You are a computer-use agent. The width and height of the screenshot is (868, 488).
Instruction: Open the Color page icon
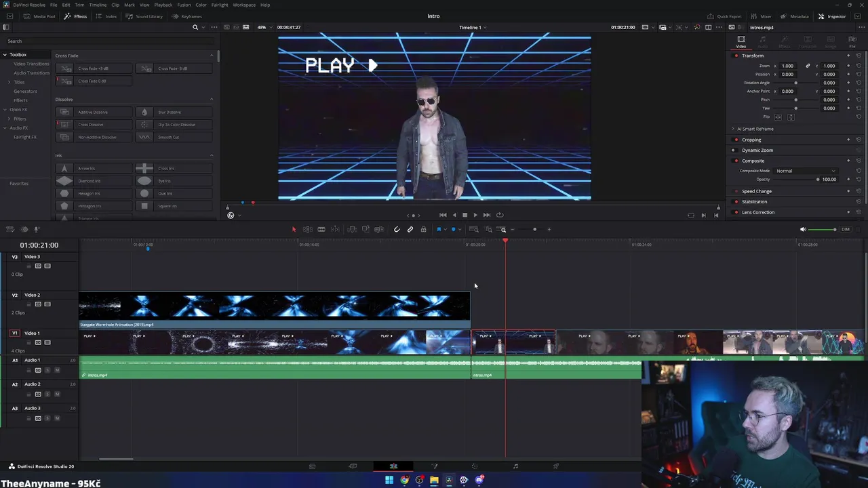475,466
